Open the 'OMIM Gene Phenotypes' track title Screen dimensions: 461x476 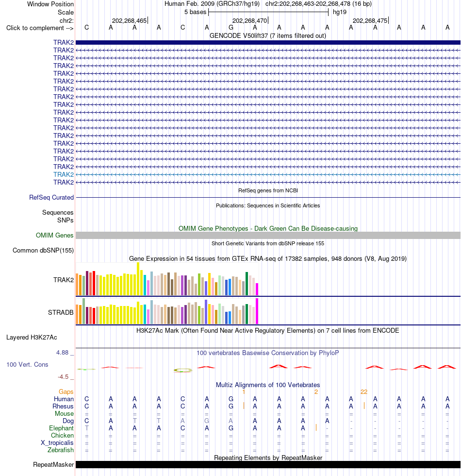[268, 229]
